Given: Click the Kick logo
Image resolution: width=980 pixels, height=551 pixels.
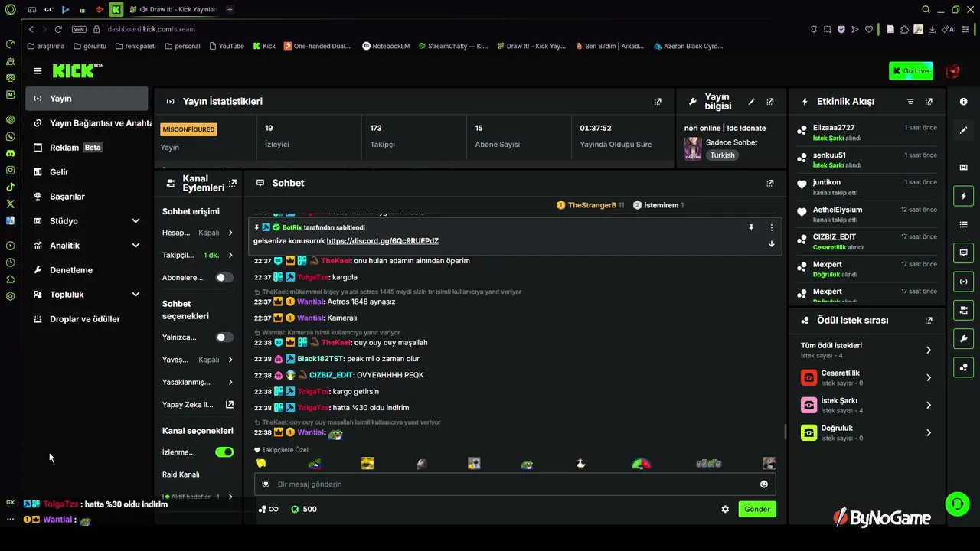Looking at the screenshot, I should coord(77,71).
